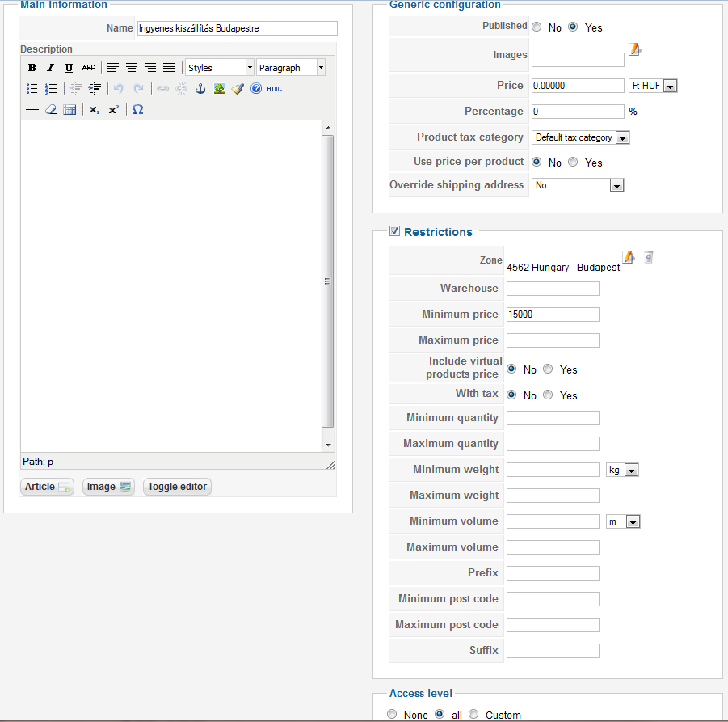The height and width of the screenshot is (722, 728).
Task: Redo last editor action
Action: pyautogui.click(x=138, y=89)
